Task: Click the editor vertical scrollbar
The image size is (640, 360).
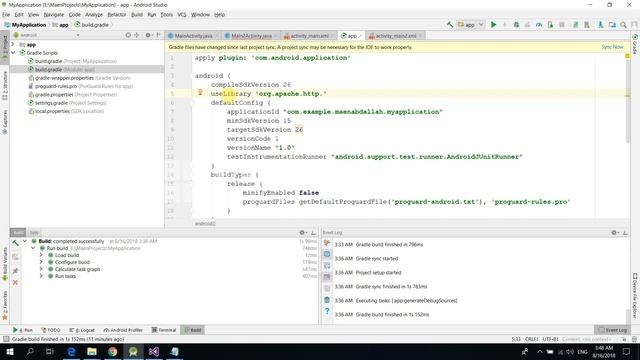Action: point(627,99)
